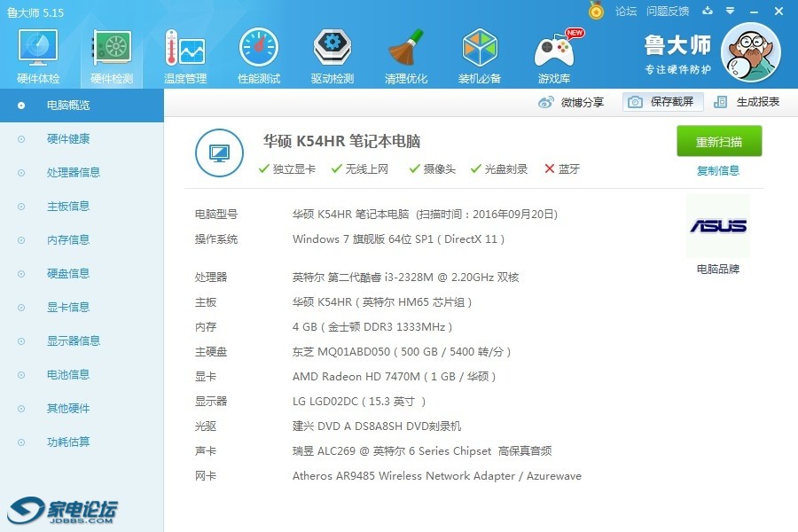Click the 无线上网 checkmark status
798x532 pixels.
tap(360, 169)
